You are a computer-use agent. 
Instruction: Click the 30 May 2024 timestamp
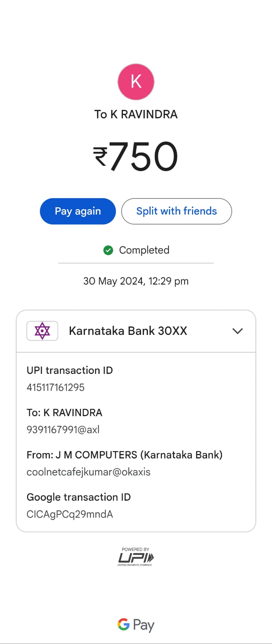[x=136, y=281]
